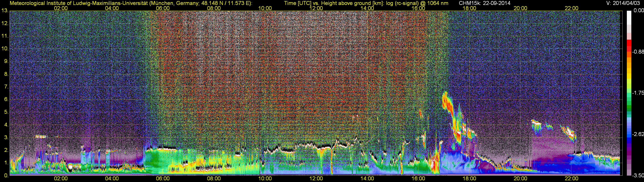Image resolution: width=644 pixels, height=182 pixels.
Task: Pick the white segment atop the colorbar
Action: [629, 18]
